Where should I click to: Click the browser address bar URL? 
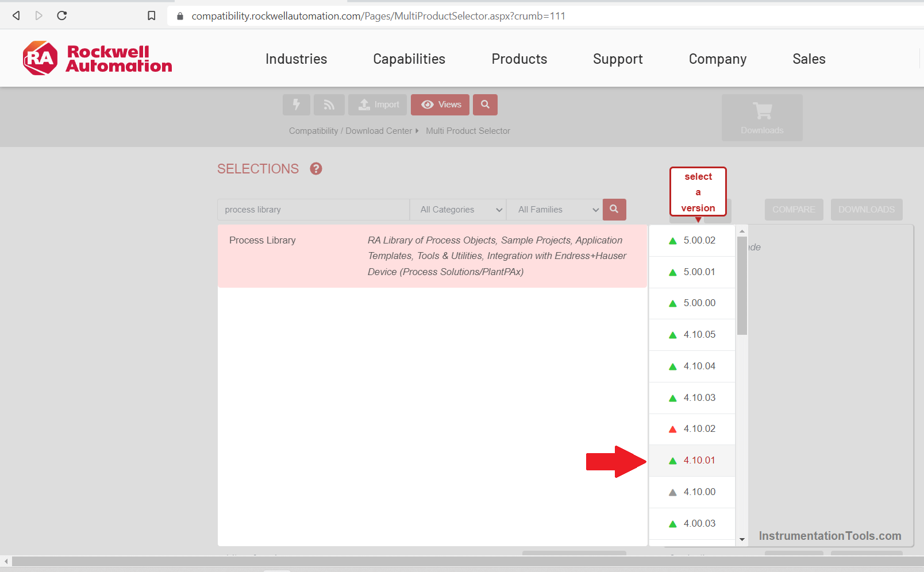coord(378,16)
